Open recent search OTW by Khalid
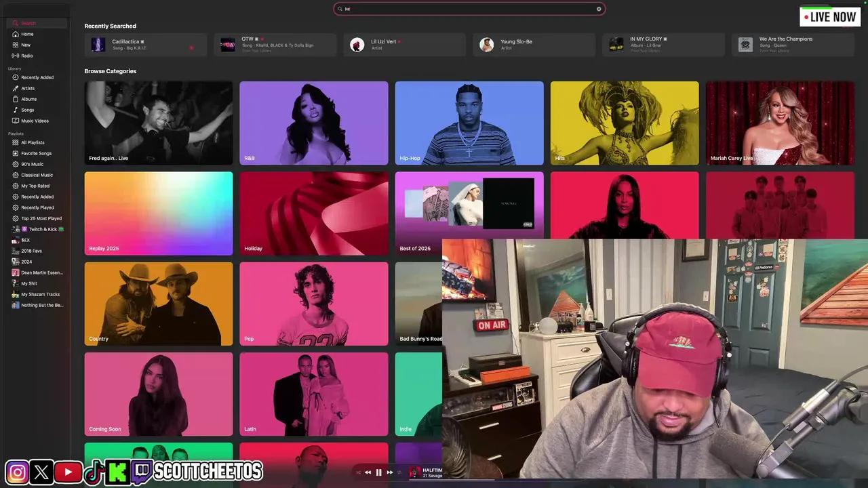The image size is (868, 488). (275, 45)
